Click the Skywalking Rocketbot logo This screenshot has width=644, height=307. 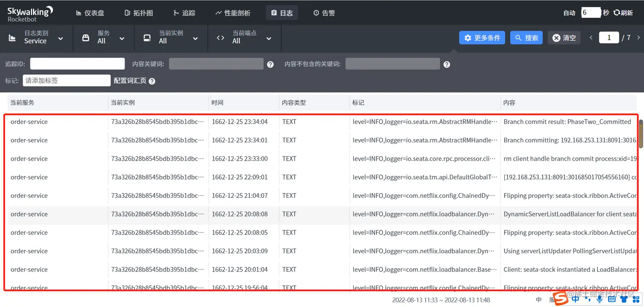click(30, 13)
